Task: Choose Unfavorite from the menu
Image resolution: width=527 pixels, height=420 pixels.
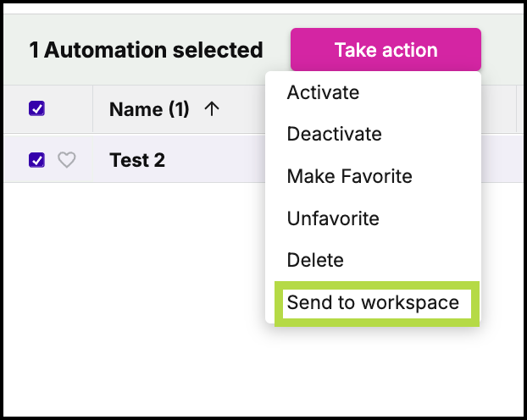Action: click(x=333, y=218)
